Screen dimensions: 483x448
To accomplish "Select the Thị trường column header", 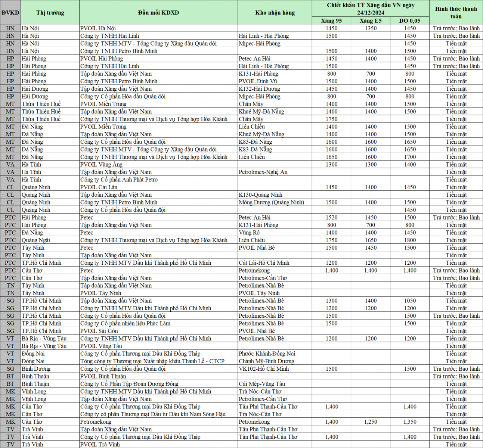I will (x=50, y=12).
